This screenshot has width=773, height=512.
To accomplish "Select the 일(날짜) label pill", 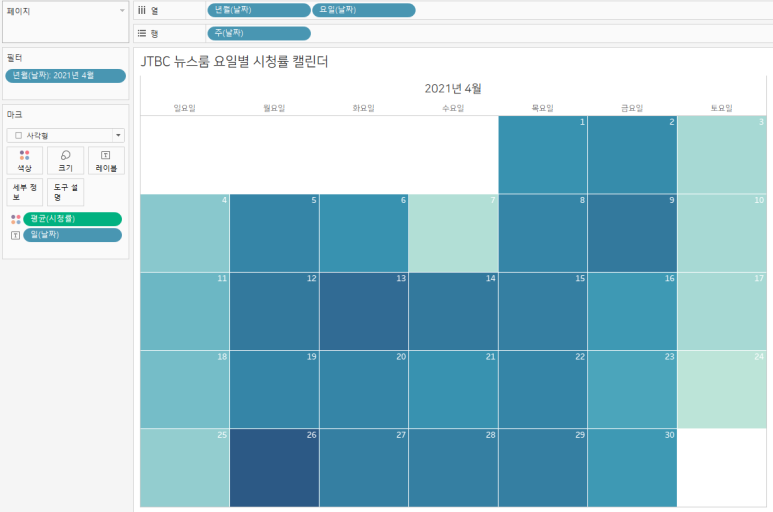I will click(72, 235).
